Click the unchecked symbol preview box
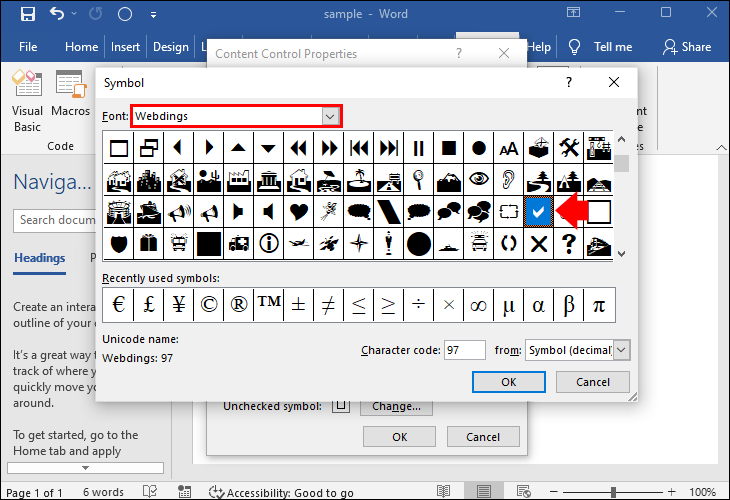The height and width of the screenshot is (500, 730). click(x=341, y=406)
